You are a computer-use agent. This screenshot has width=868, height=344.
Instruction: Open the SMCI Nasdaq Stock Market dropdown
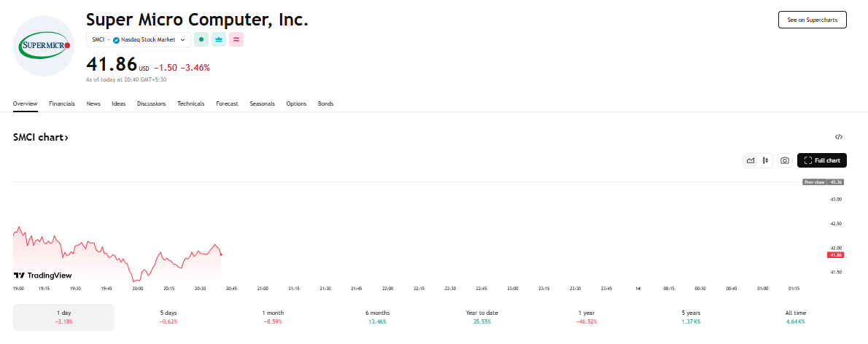click(x=139, y=40)
